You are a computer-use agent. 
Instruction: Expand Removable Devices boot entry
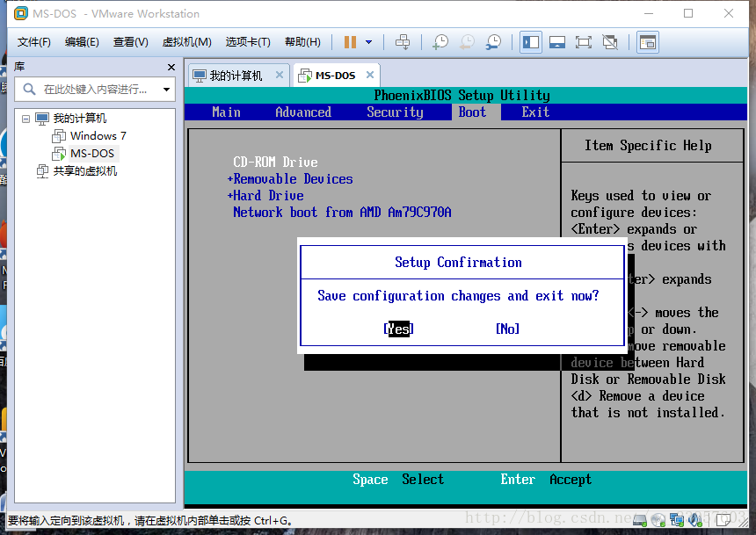tap(290, 179)
